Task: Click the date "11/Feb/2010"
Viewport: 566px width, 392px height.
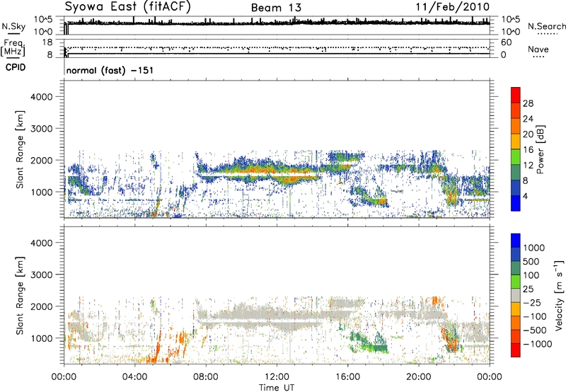Action: point(453,7)
